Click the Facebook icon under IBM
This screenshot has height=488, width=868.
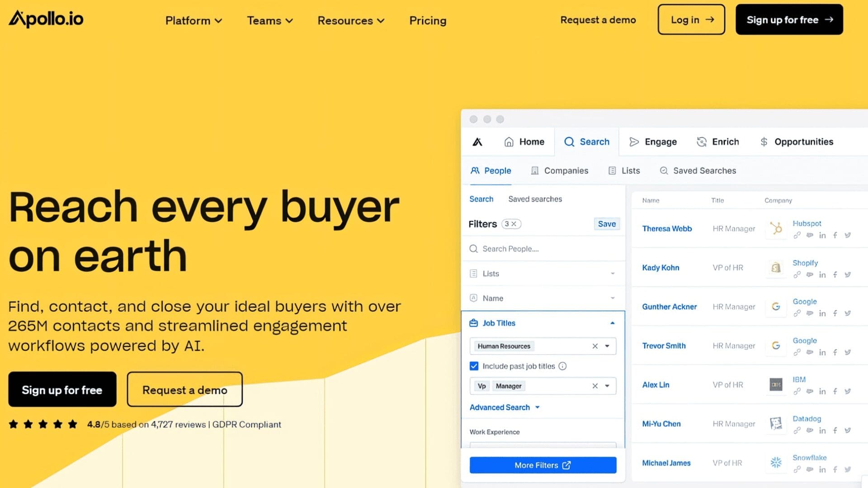click(x=835, y=392)
